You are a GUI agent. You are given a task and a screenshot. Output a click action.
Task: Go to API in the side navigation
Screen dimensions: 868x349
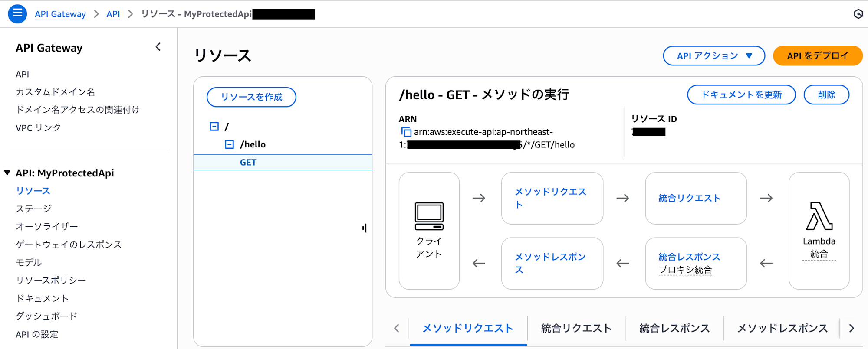[x=23, y=74]
